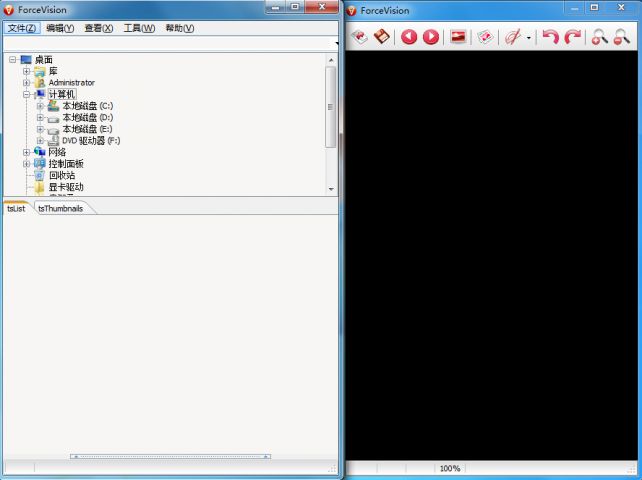Open the 工具(W) menu
The height and width of the screenshot is (480, 642).
pos(139,28)
